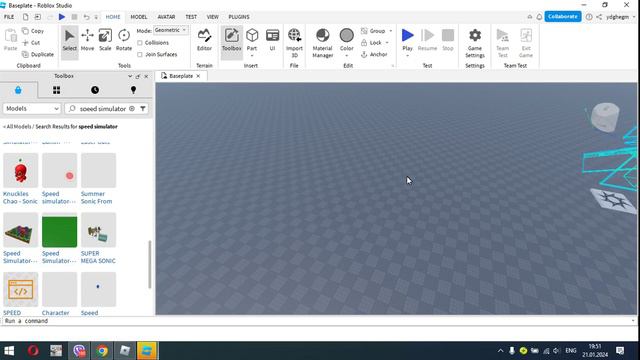Select the SUPER MEGA SONIC model
Screen dimensions: 640x360
98,239
